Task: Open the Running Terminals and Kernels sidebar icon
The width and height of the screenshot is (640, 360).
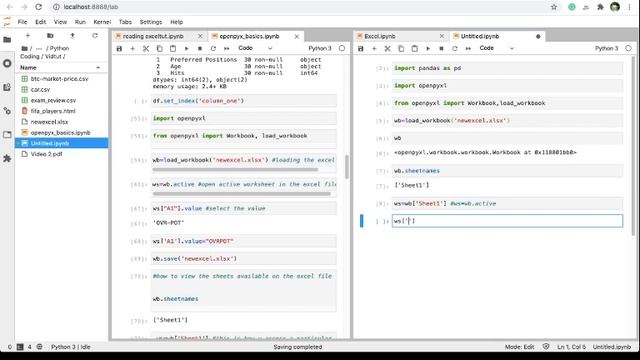Action: 7,63
